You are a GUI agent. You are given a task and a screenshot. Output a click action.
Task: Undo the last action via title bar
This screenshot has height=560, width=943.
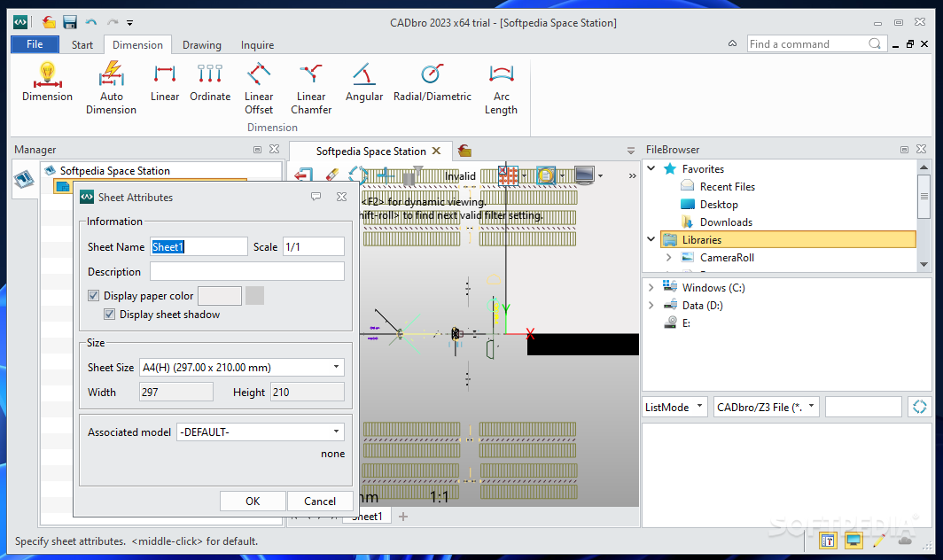91,23
